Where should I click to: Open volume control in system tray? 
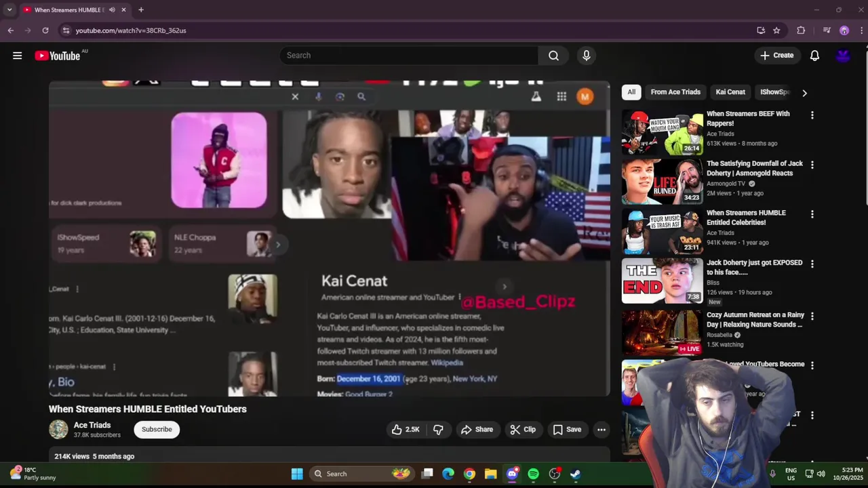click(821, 474)
